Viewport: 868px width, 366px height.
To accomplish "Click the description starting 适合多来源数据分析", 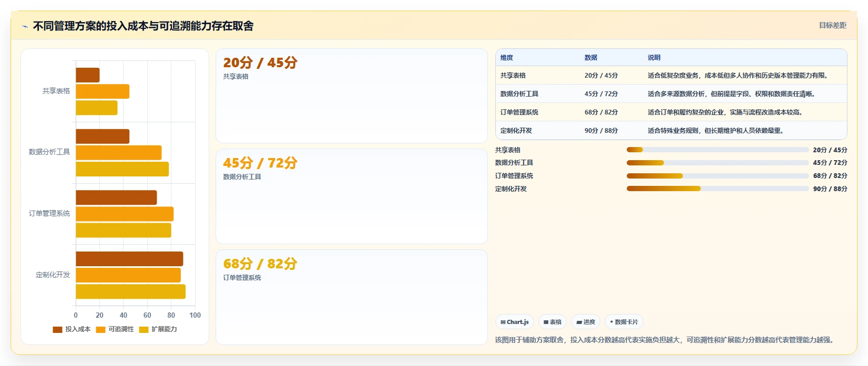I will coord(733,94).
